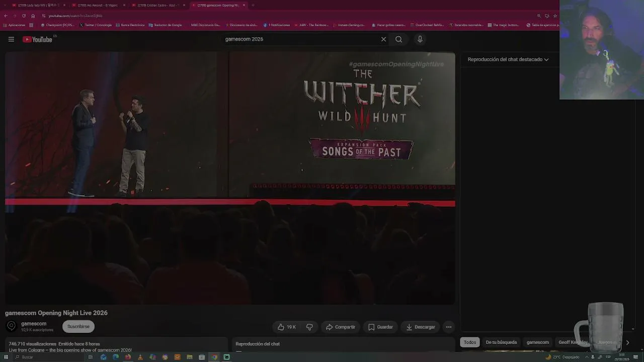644x362 pixels.
Task: Click the 'Reproducción del chat' header
Action: pos(258,344)
